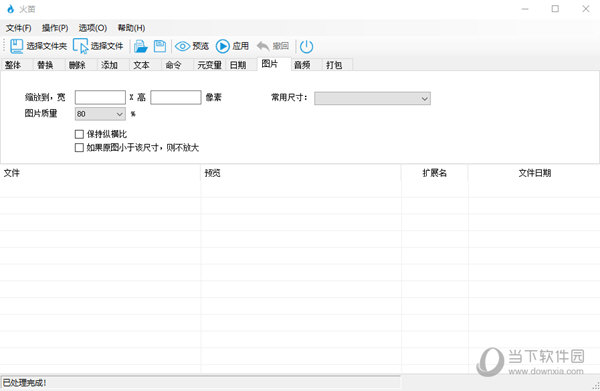600x391 pixels.
Task: Click the flame app icon in the title bar
Action: pyautogui.click(x=10, y=9)
